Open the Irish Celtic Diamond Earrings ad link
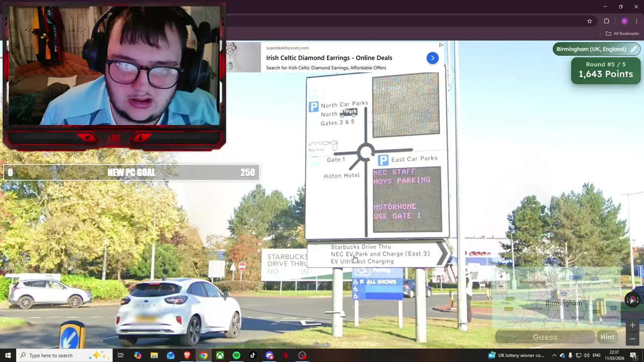 click(329, 58)
